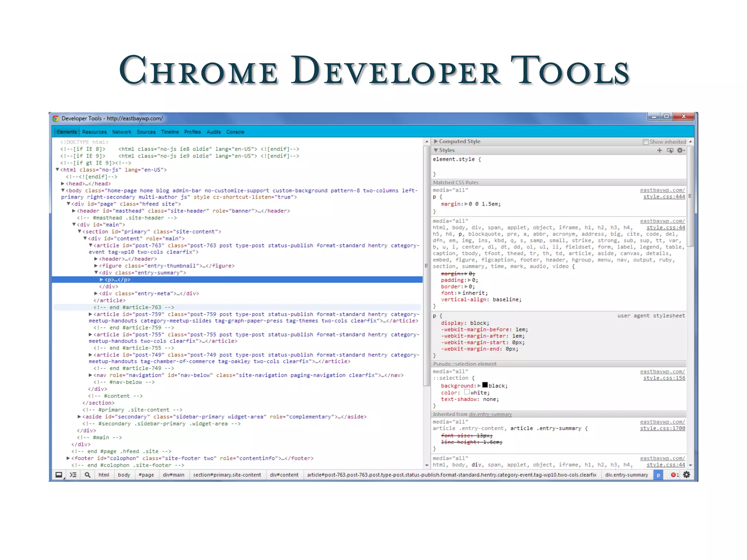Viewport: 747px width, 560px height.
Task: Toggle element state icon in Styles header
Action: (x=670, y=150)
